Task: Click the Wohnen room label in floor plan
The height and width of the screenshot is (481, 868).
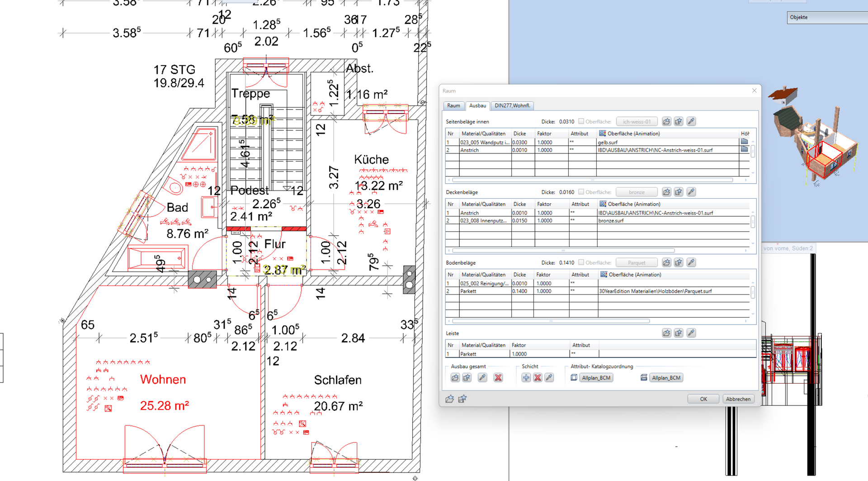Action: pyautogui.click(x=163, y=379)
